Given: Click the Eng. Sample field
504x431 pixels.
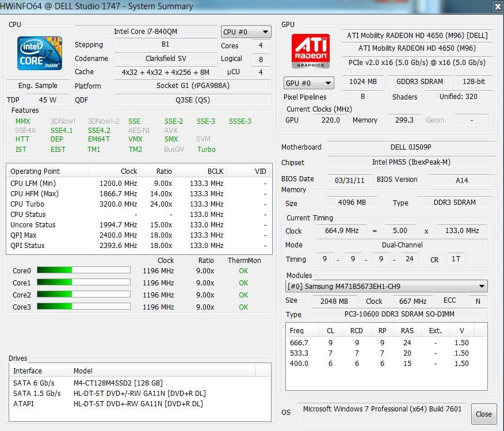Looking at the screenshot, I should point(38,86).
